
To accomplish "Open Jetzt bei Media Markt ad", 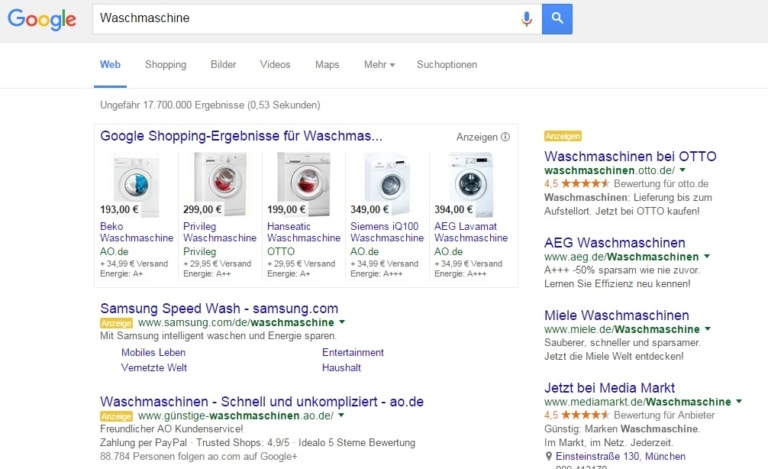I will tap(609, 388).
